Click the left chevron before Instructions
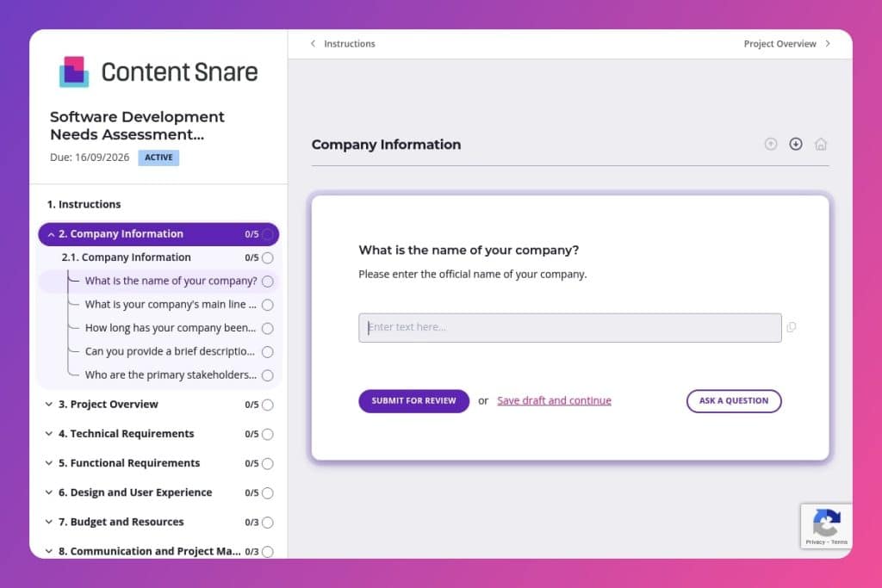 [x=314, y=44]
